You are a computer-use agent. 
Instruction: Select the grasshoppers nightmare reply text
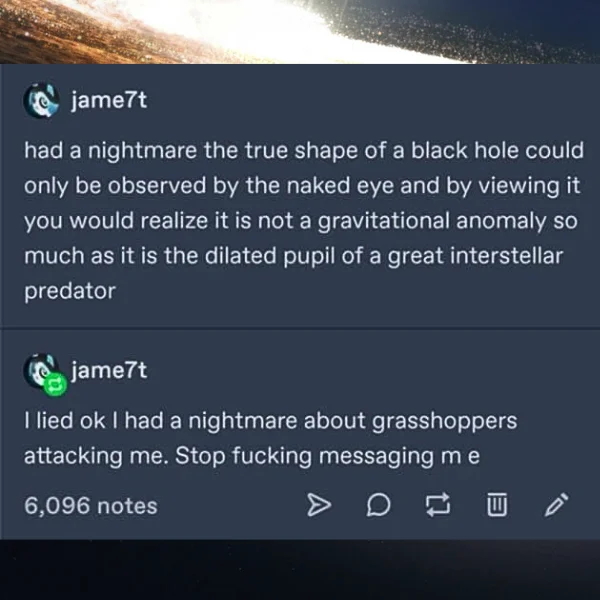[270, 438]
